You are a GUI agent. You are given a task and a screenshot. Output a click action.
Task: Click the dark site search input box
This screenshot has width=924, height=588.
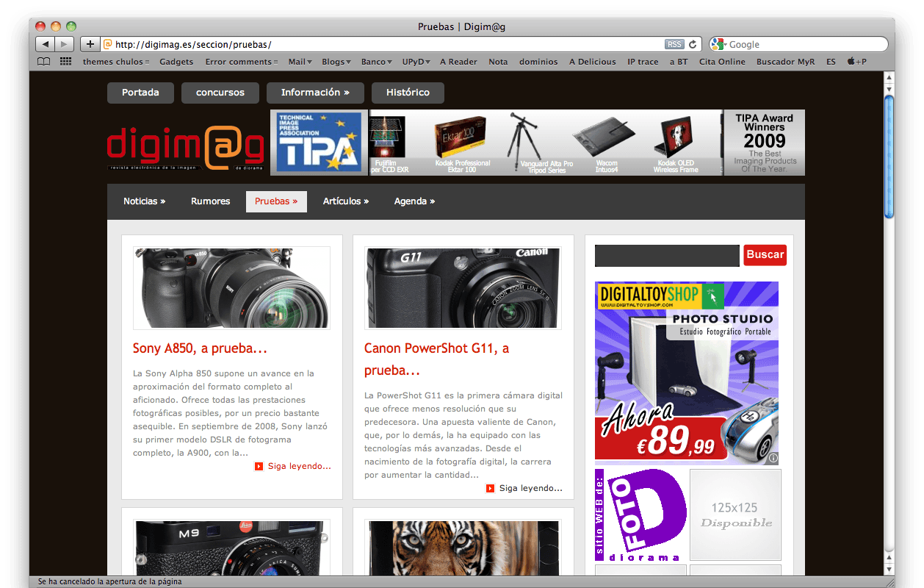coord(667,256)
